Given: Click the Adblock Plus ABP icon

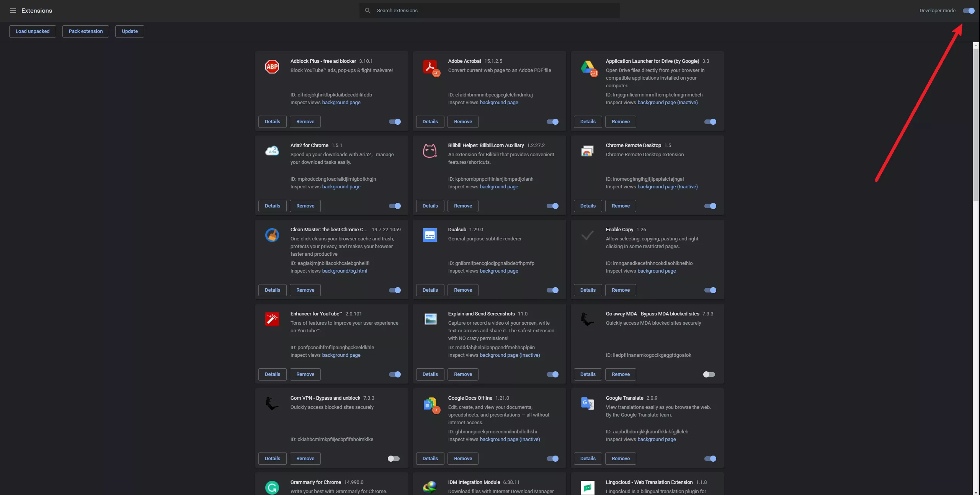Looking at the screenshot, I should click(x=272, y=67).
